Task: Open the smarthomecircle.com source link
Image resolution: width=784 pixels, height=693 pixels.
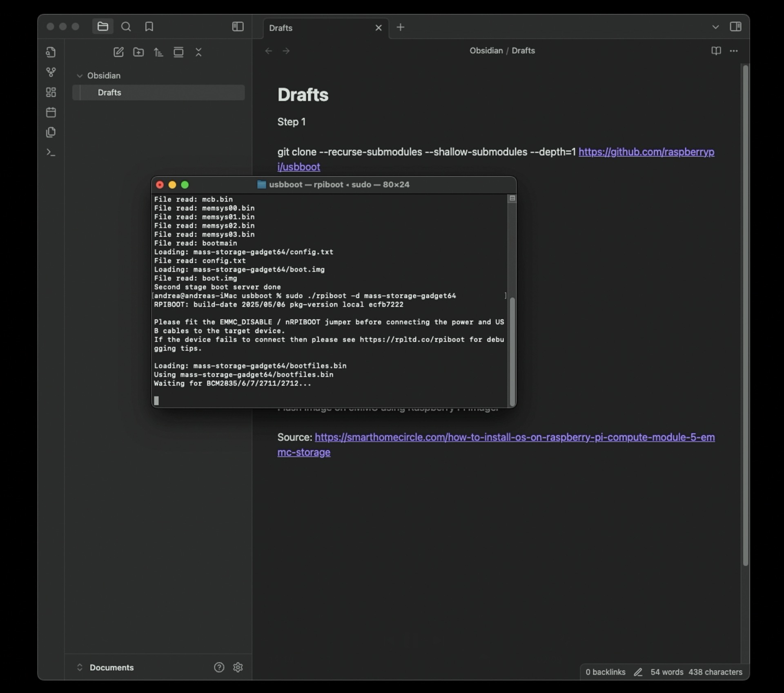Action: (514, 438)
